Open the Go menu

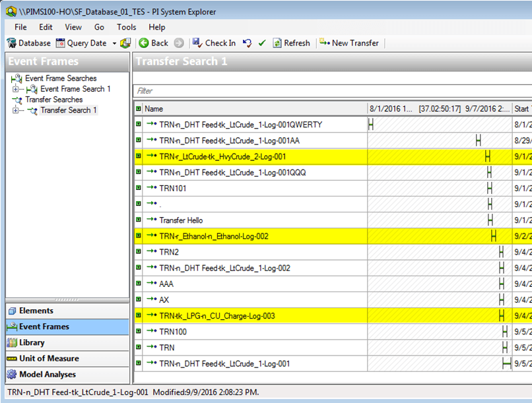(x=99, y=27)
